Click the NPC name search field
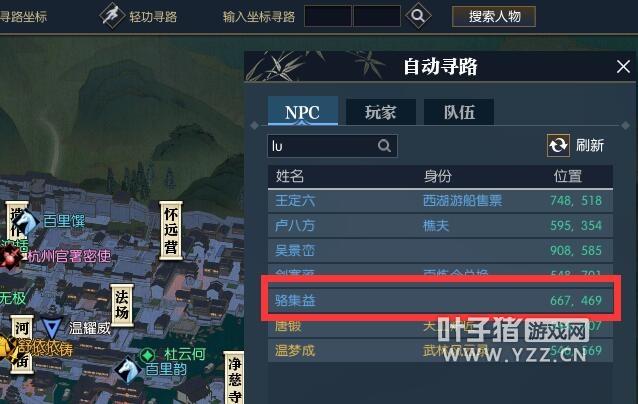The image size is (638, 404). tap(332, 146)
